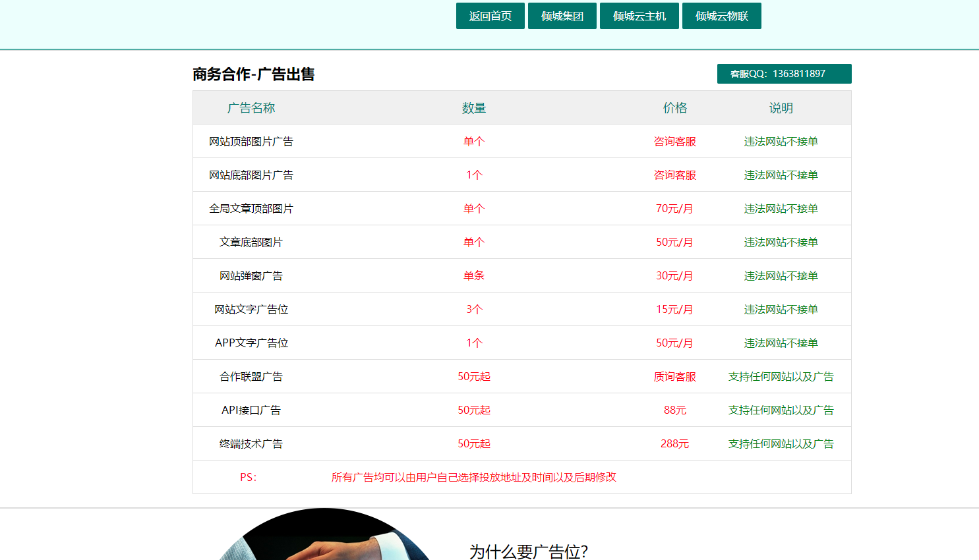Select the 说明 column header
Screen dimensions: 979x560
781,108
